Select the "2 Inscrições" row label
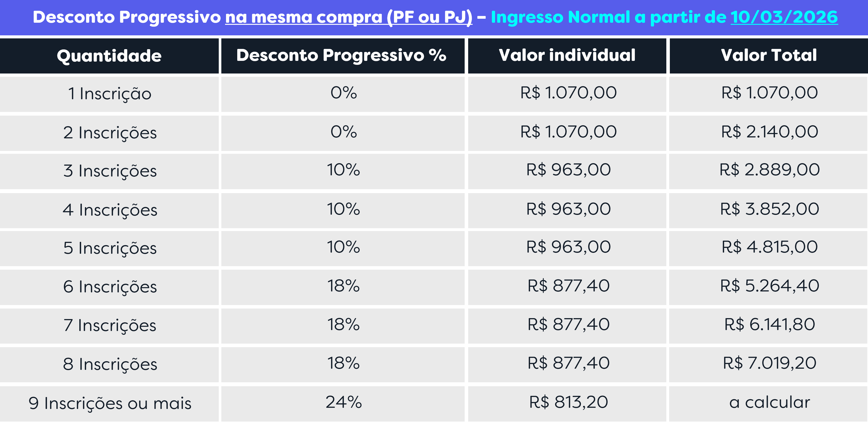This screenshot has width=868, height=423. point(110,133)
